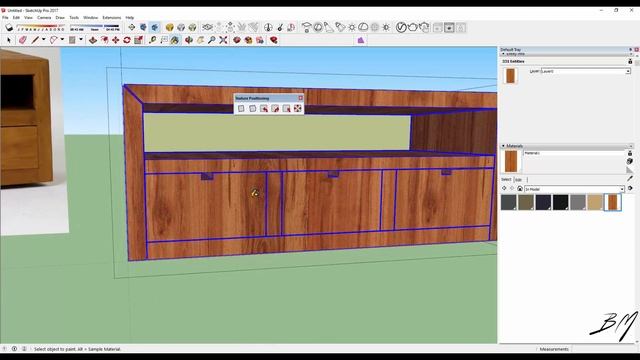The height and width of the screenshot is (360, 640).
Task: Collapse the Materials panel
Action: point(503,146)
